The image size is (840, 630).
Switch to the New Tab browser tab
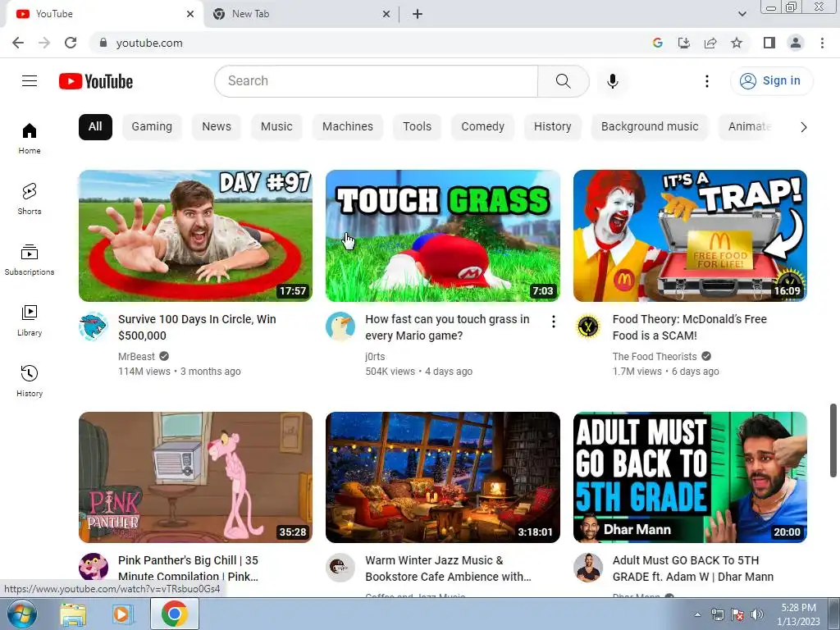[302, 14]
